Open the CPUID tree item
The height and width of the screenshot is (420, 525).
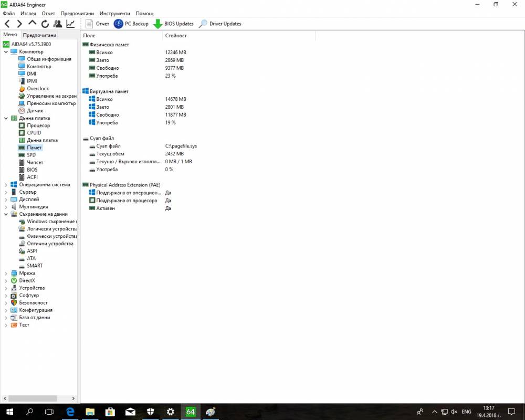[x=30, y=133]
